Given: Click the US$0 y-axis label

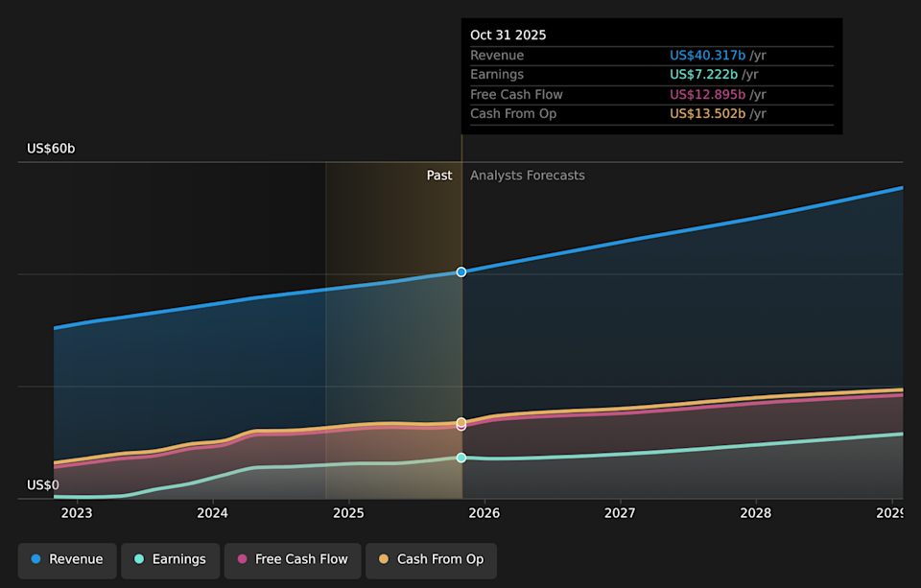Looking at the screenshot, I should (42, 485).
